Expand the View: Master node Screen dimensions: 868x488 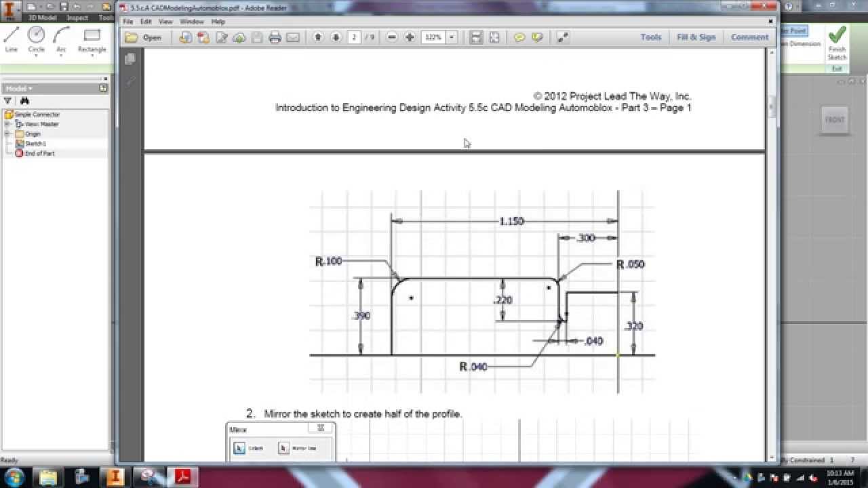[x=7, y=124]
